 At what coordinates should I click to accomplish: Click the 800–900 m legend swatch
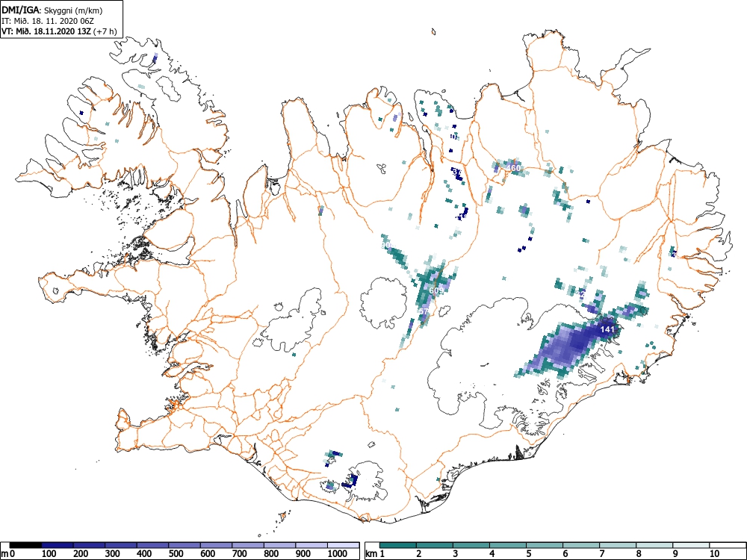(x=279, y=545)
